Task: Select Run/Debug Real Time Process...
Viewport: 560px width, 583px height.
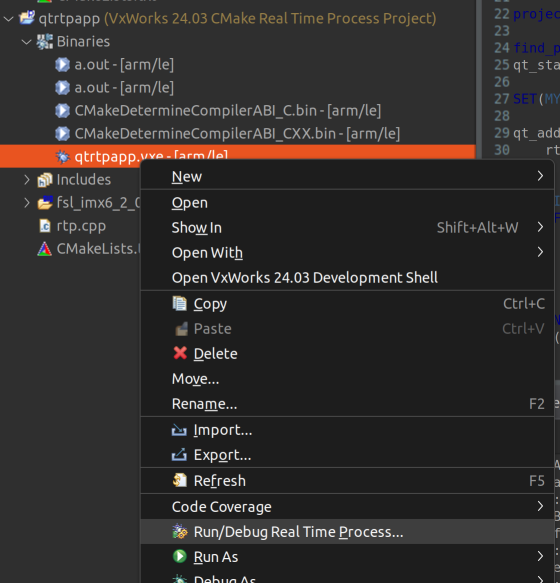Action: pos(347,532)
